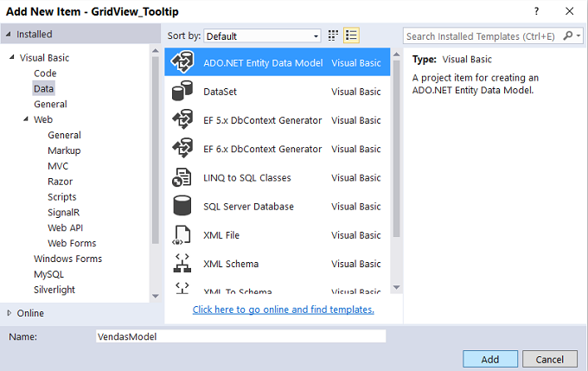Select the Code category
Image resolution: width=588 pixels, height=371 pixels.
click(x=45, y=74)
